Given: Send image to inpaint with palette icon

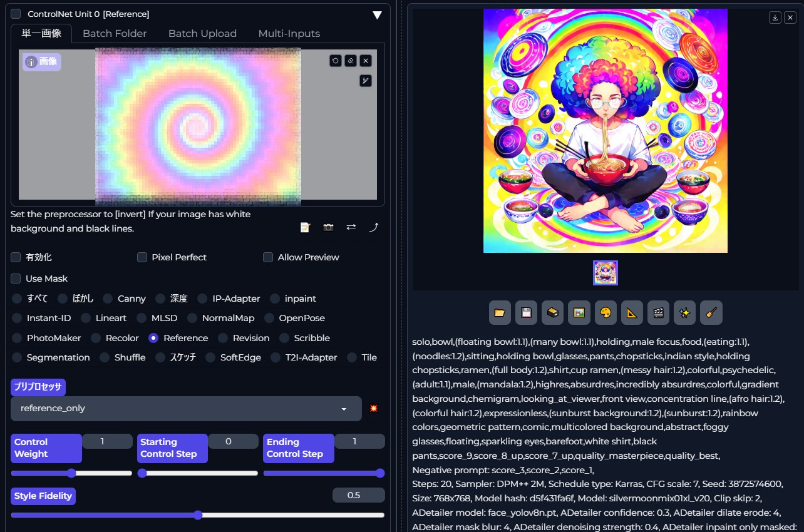Looking at the screenshot, I should pyautogui.click(x=606, y=313).
